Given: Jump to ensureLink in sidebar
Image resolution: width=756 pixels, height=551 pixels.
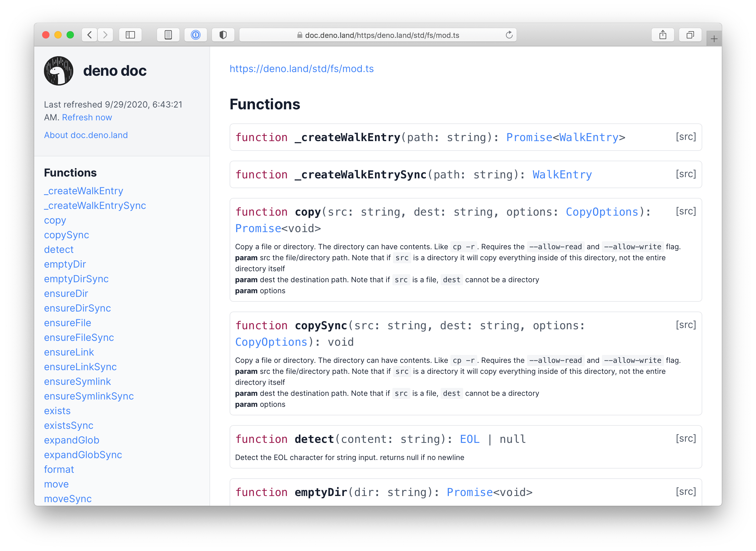Looking at the screenshot, I should 69,352.
